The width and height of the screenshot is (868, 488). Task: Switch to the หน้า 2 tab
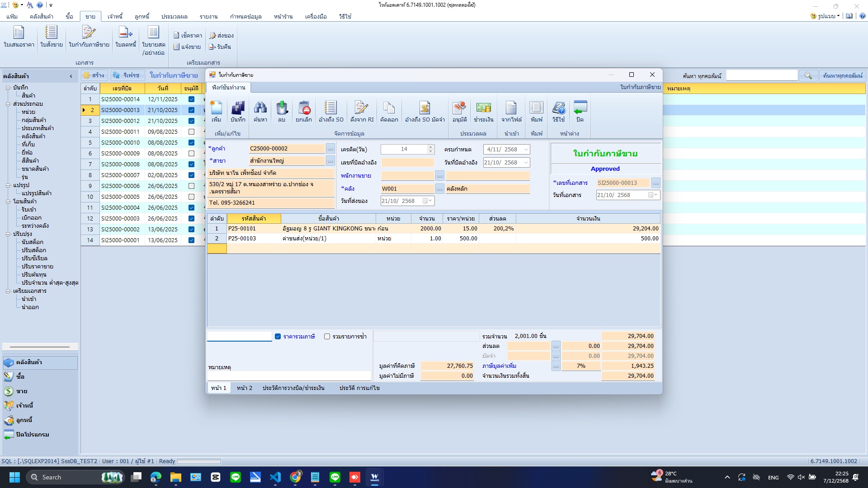244,388
